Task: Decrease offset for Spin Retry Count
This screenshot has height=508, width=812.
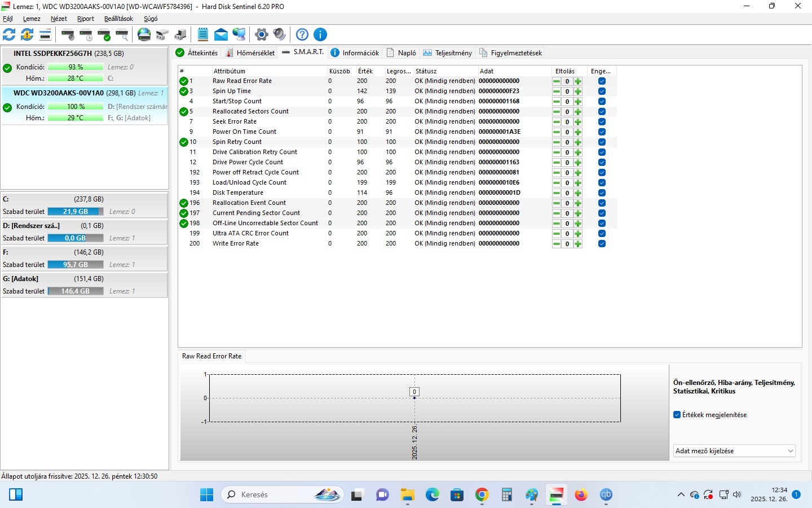Action: point(557,142)
